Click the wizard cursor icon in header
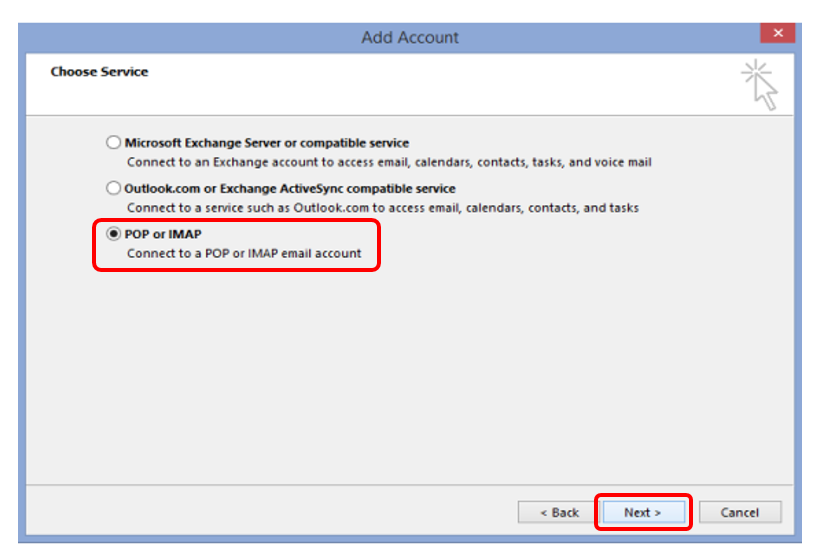The height and width of the screenshot is (552, 813). (760, 84)
